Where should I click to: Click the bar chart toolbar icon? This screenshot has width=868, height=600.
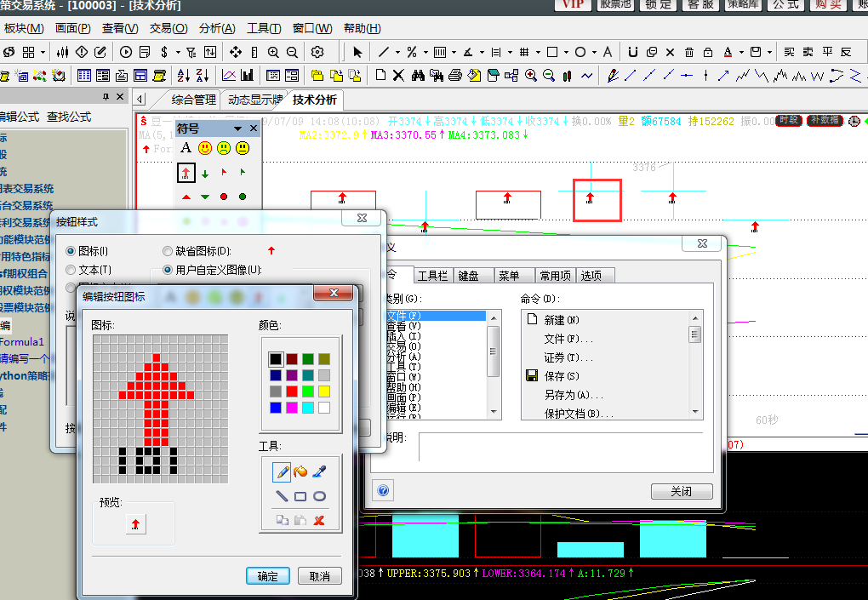pos(247,75)
